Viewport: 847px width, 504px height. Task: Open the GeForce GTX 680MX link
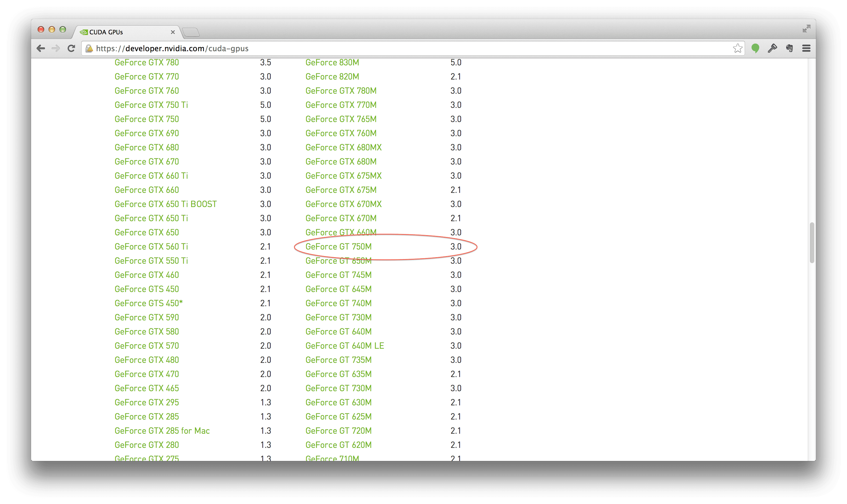[343, 147]
